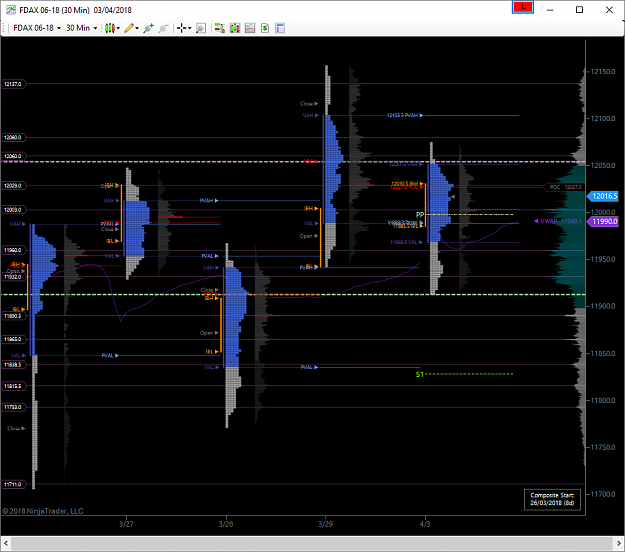This screenshot has width=625, height=552.
Task: Click 11750.0 on the price axis
Action: (x=603, y=447)
